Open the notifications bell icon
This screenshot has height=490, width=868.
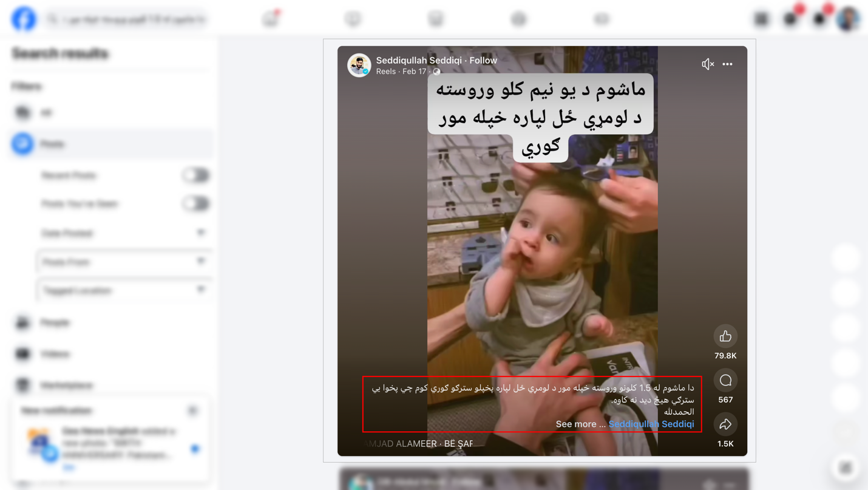[x=819, y=19]
